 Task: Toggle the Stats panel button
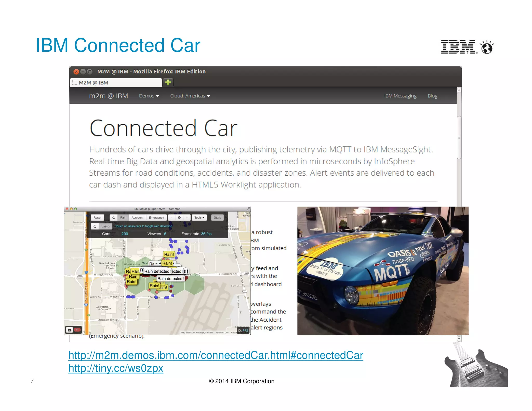click(217, 217)
